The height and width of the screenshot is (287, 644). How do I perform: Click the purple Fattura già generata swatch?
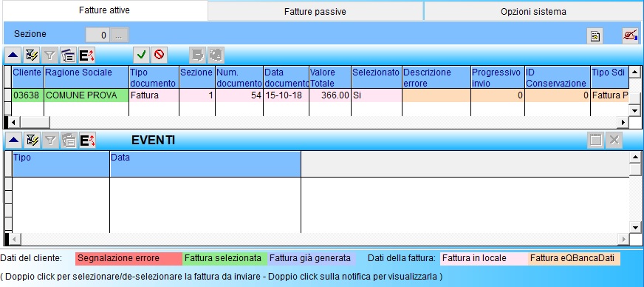pos(312,259)
